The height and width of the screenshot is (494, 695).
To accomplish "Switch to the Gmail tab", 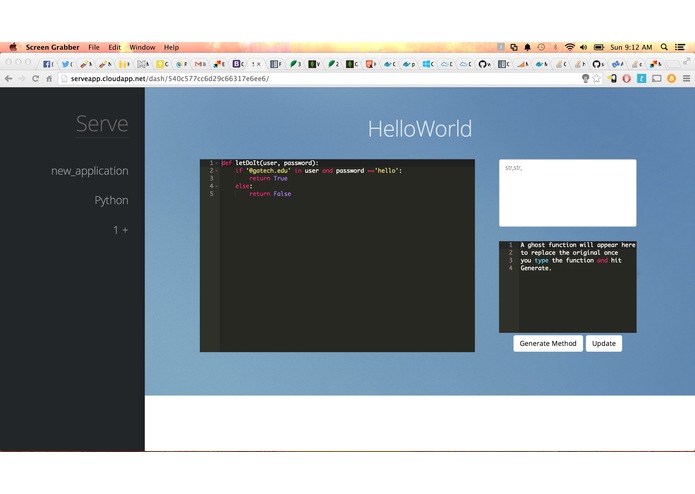I will pyautogui.click(x=200, y=64).
